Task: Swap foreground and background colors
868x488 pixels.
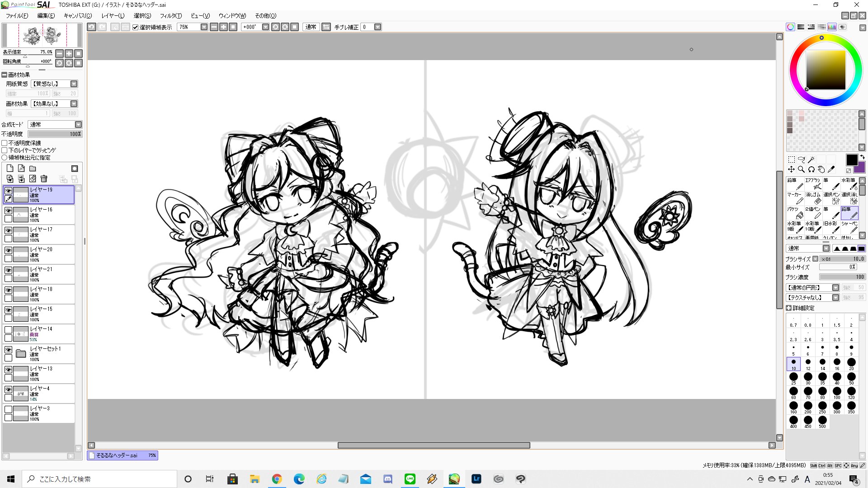Action: pyautogui.click(x=862, y=157)
